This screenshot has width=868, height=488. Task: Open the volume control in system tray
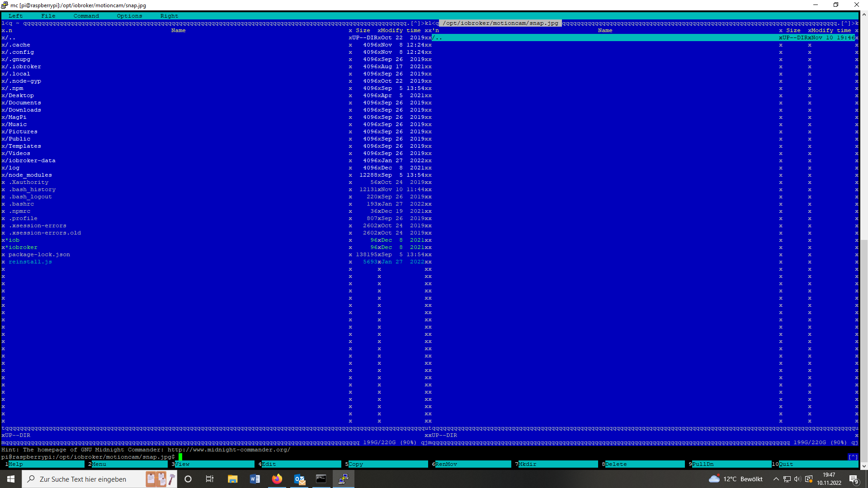point(797,479)
